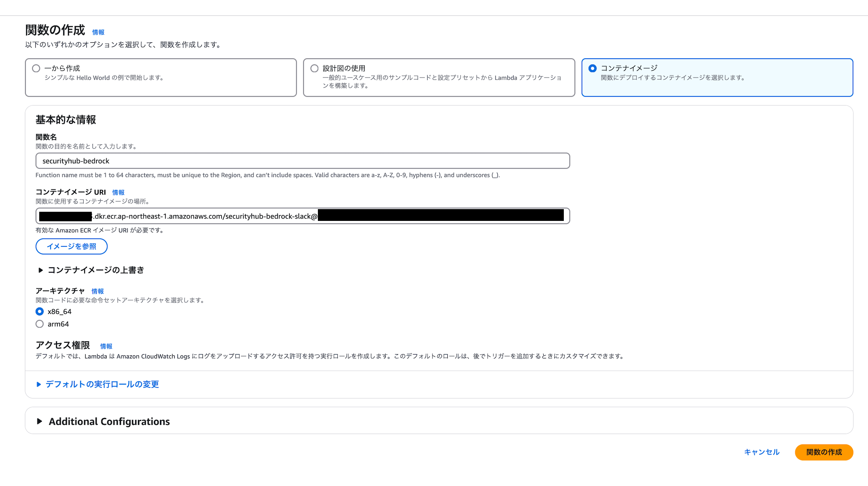
Task: View the アクセス権限 情報 link
Action: (106, 346)
